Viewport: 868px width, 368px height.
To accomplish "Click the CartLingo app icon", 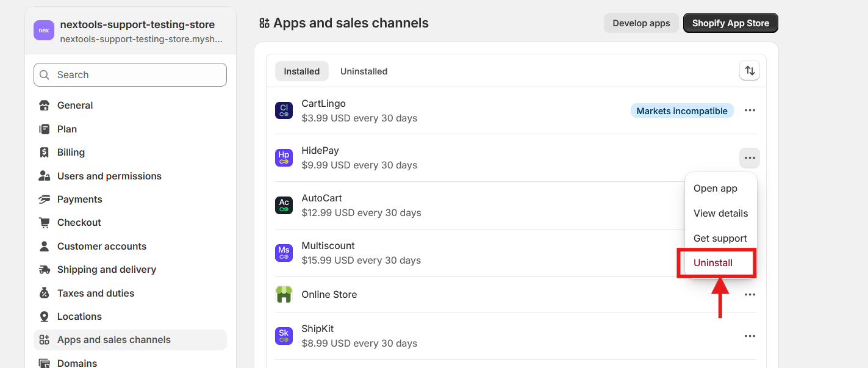I will pyautogui.click(x=284, y=110).
